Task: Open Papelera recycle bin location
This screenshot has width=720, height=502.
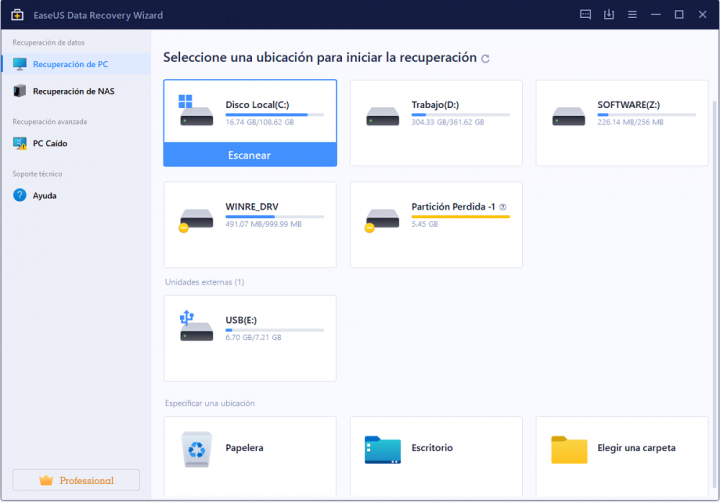Action: (x=196, y=449)
